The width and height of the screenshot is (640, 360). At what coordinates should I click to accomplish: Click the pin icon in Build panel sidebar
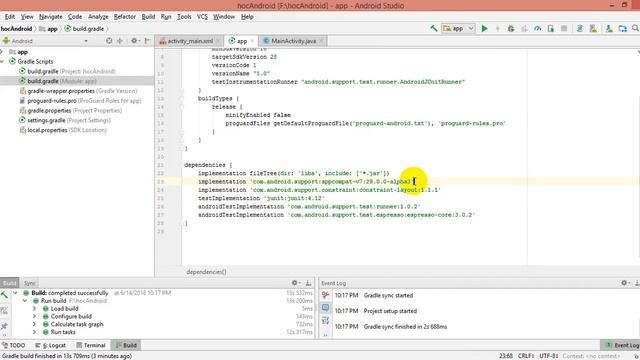click(4, 326)
